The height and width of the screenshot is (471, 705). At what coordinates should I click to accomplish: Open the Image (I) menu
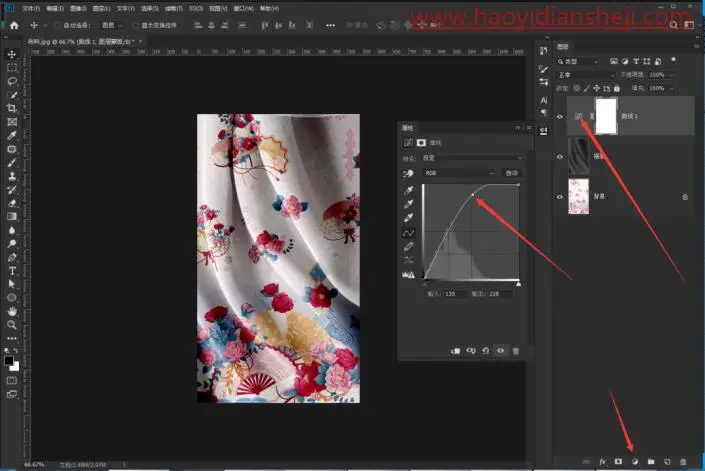coord(78,9)
